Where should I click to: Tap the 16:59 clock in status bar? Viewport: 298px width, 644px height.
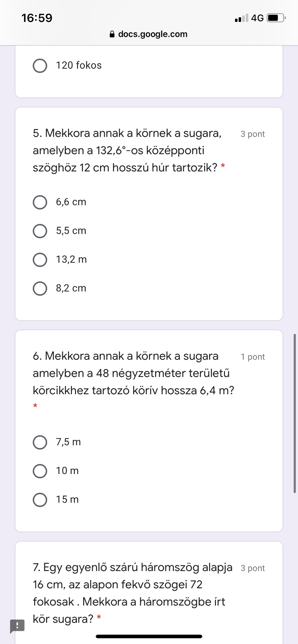pos(37,18)
